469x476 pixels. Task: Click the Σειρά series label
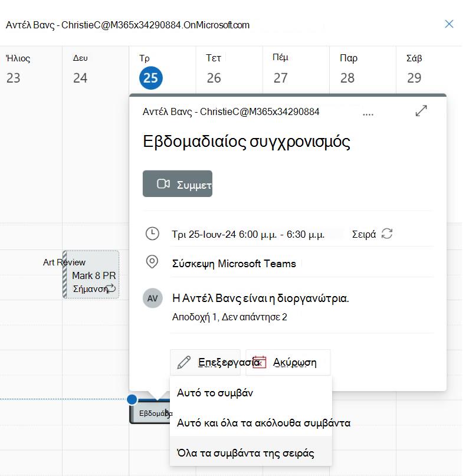point(363,234)
